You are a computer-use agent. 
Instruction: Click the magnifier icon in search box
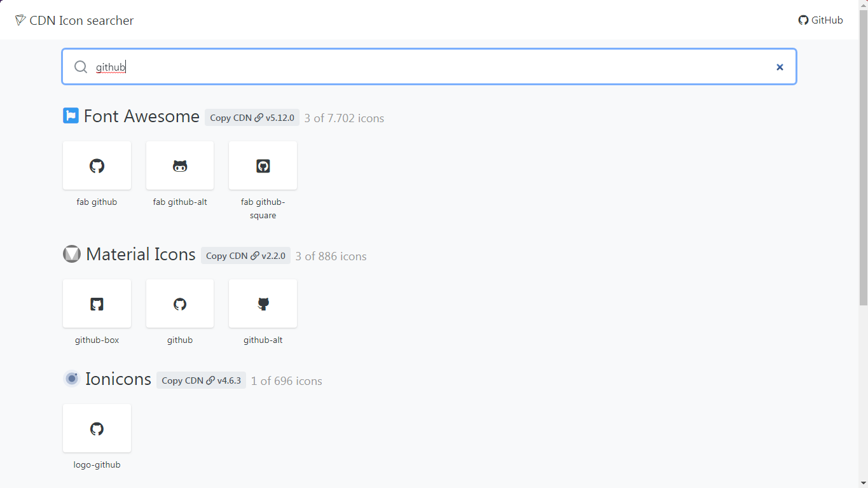click(x=81, y=67)
